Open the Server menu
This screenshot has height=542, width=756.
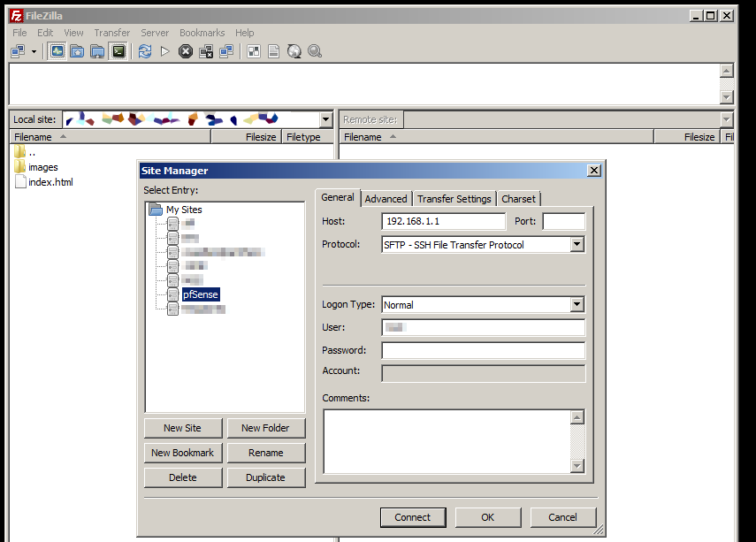click(155, 33)
